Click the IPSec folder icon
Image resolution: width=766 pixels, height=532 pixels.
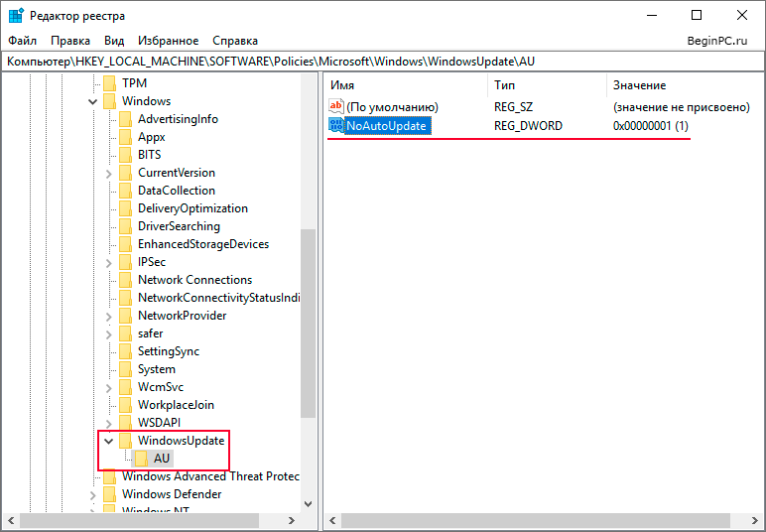click(x=126, y=262)
